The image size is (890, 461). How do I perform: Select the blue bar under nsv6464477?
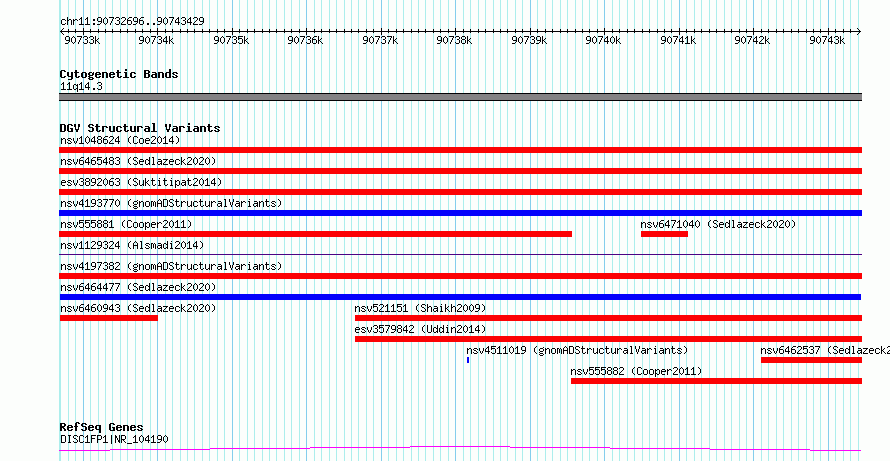[x=460, y=297]
